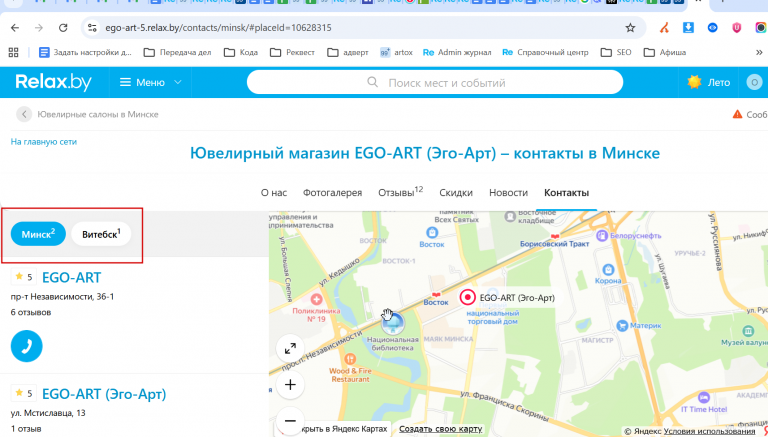Open the Admin журнал bookmark

pyautogui.click(x=457, y=52)
